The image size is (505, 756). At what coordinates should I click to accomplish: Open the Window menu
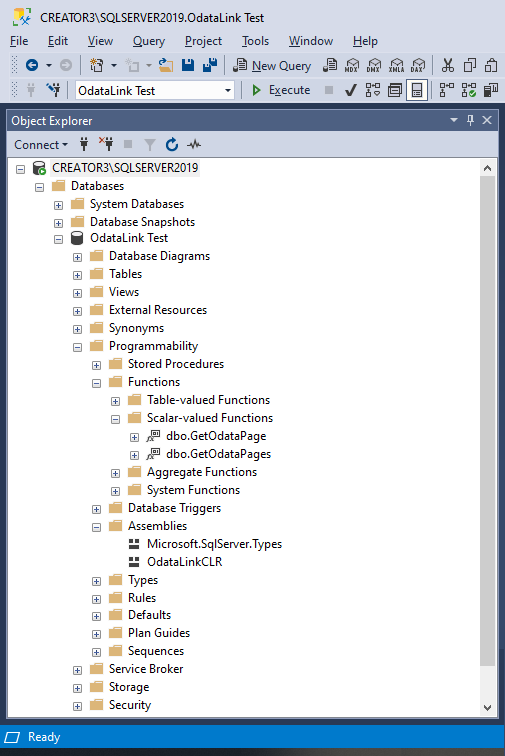click(311, 41)
